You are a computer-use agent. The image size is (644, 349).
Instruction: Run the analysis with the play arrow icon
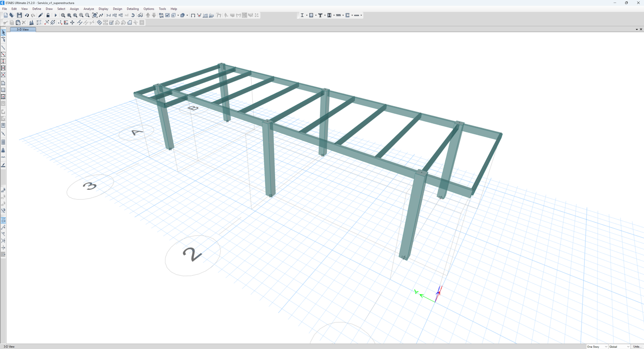(56, 15)
